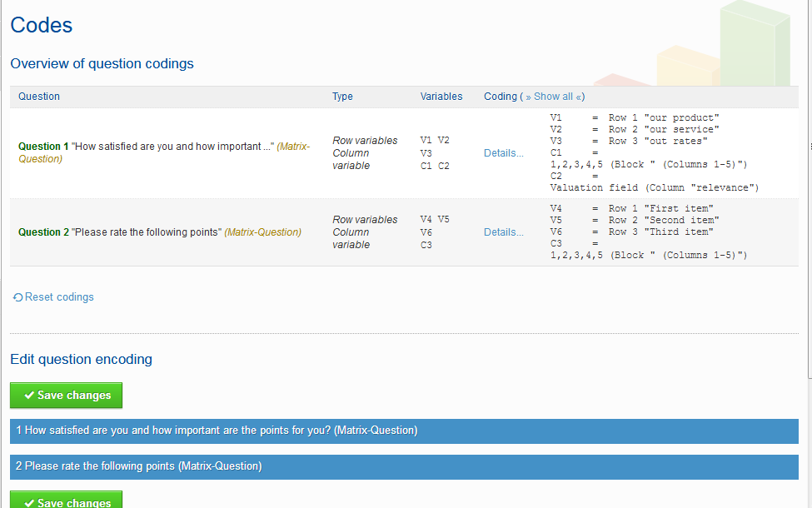
Task: Click checkmark icon on top Save changes
Action: pos(29,396)
